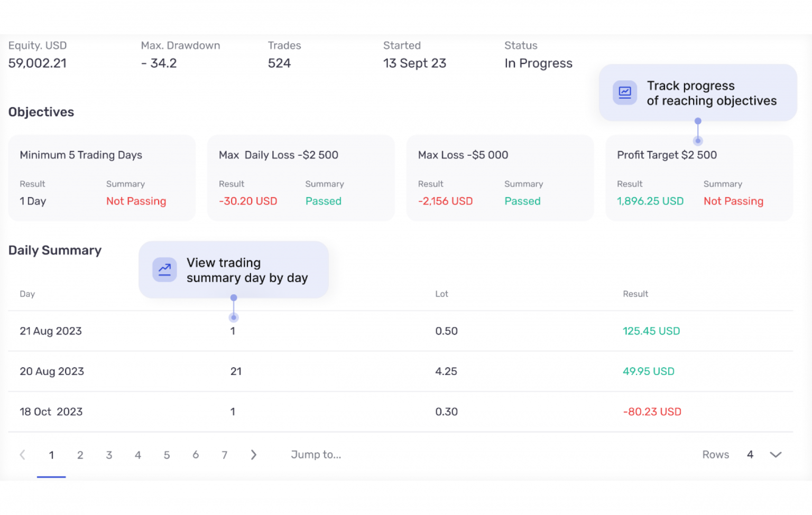This screenshot has width=812, height=515.
Task: Click the View trading summary chart icon
Action: pos(164,269)
